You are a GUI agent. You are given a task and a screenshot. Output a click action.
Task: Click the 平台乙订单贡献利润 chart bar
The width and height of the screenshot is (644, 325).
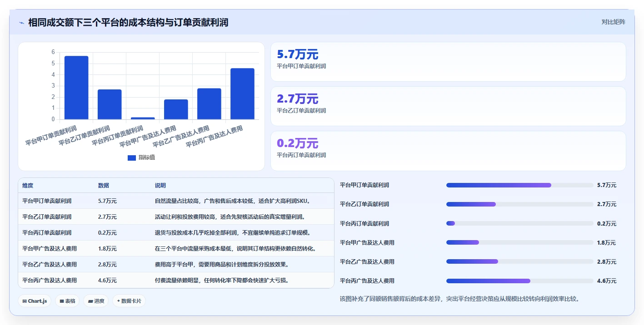tap(110, 104)
